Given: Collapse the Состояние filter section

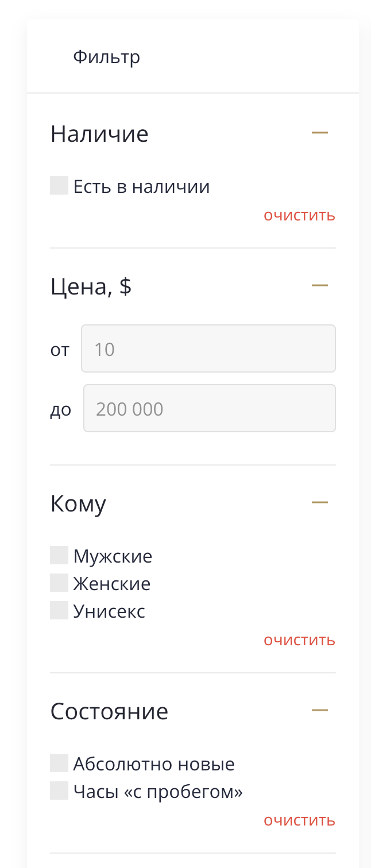Looking at the screenshot, I should click(x=320, y=711).
